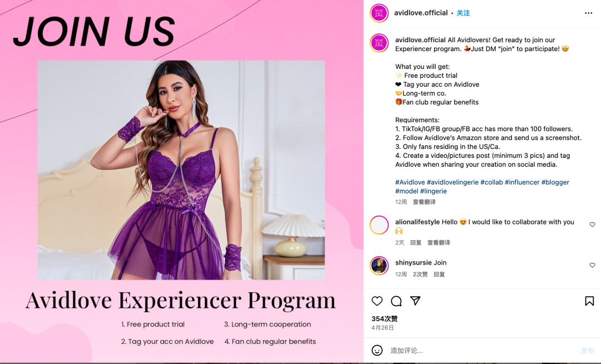Save the post with the bookmark icon
The height and width of the screenshot is (364, 601).
589,301
